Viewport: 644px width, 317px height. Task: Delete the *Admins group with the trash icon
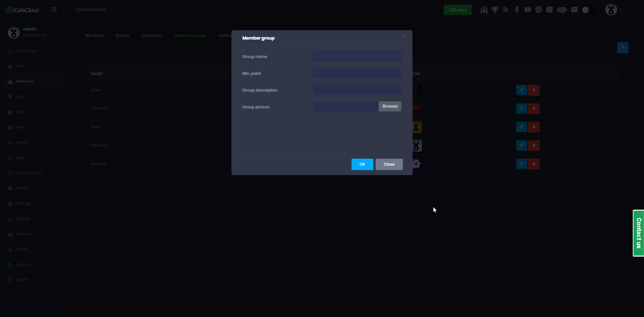click(x=534, y=109)
